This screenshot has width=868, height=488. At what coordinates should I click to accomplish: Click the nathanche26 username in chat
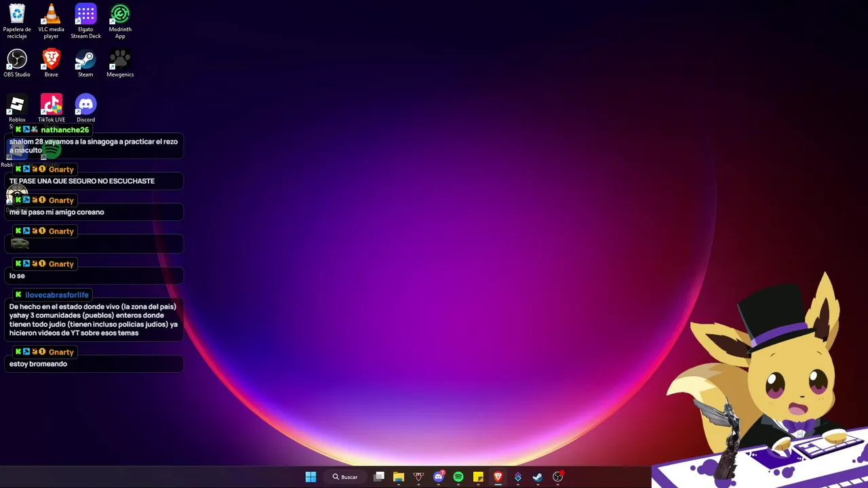tap(64, 129)
